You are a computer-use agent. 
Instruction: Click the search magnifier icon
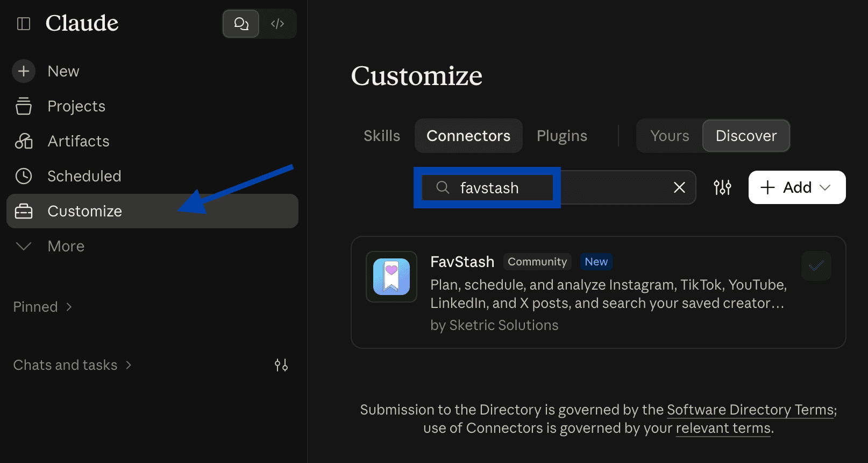coord(443,187)
